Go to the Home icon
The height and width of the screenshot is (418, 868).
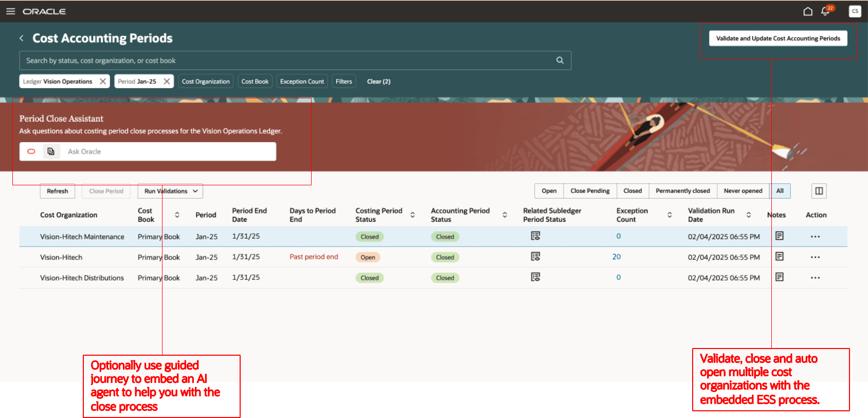808,11
